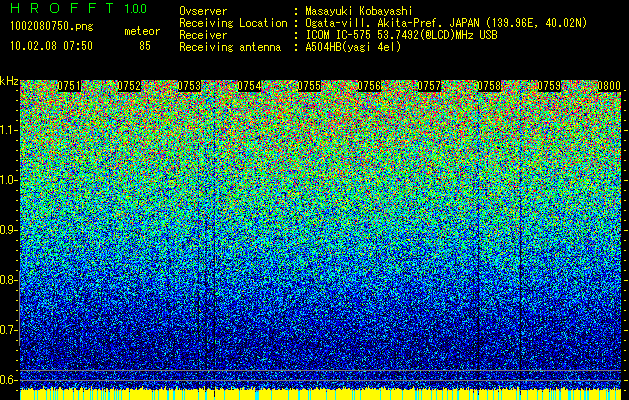
Task: Click the 1.0 frequency axis label
Action: click(x=9, y=180)
